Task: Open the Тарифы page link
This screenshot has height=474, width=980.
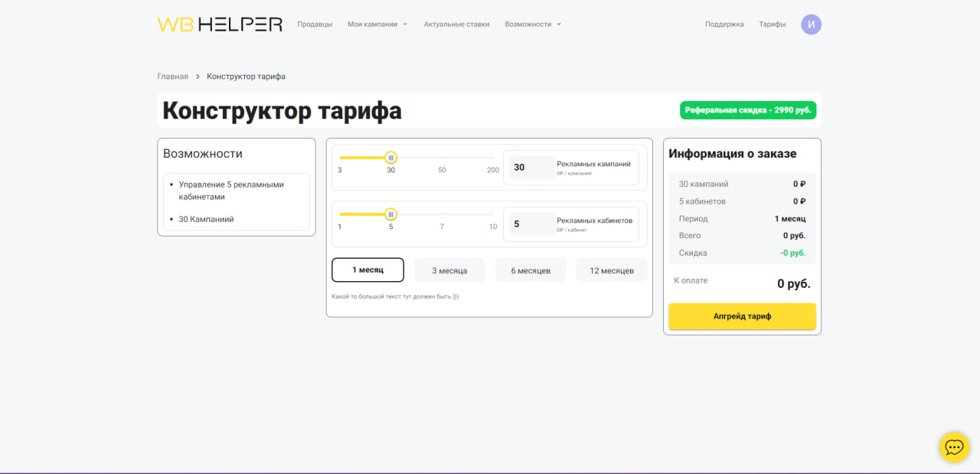Action: [772, 25]
